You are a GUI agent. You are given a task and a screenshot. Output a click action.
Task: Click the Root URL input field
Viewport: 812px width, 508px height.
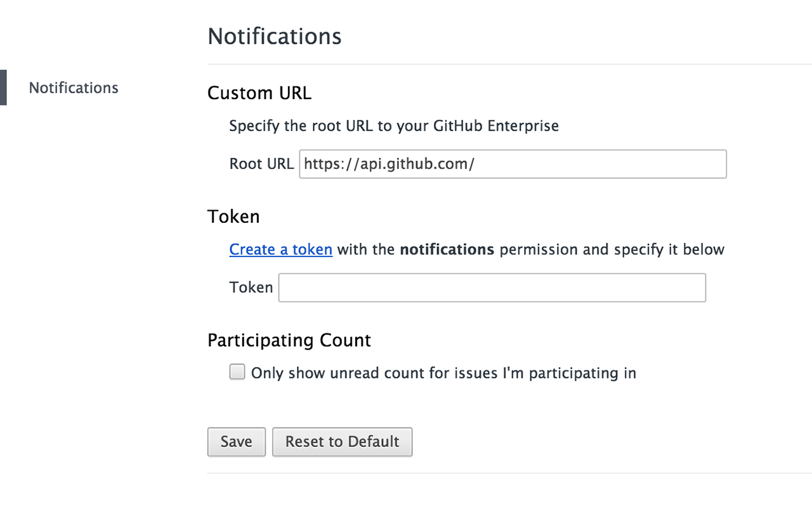coord(513,164)
